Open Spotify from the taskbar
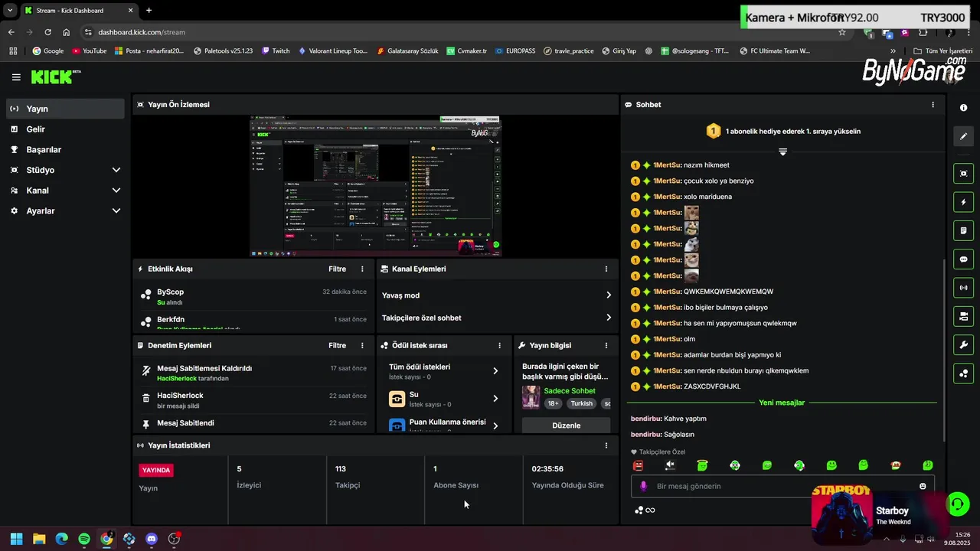This screenshot has height=551, width=980. 84,539
